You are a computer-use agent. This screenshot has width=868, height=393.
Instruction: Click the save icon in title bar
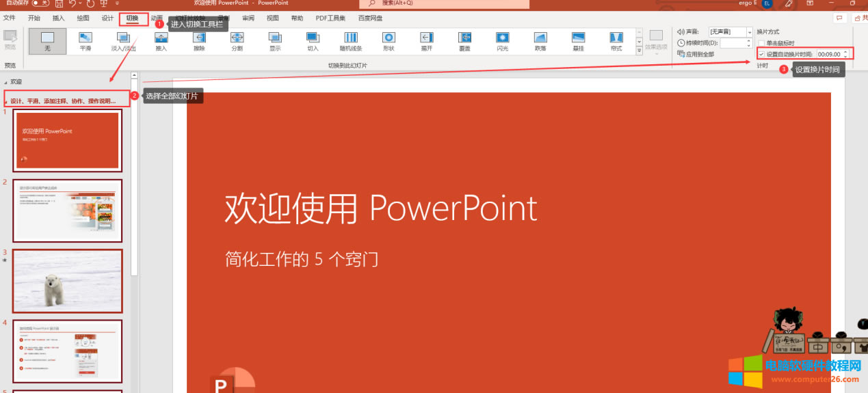[59, 3]
